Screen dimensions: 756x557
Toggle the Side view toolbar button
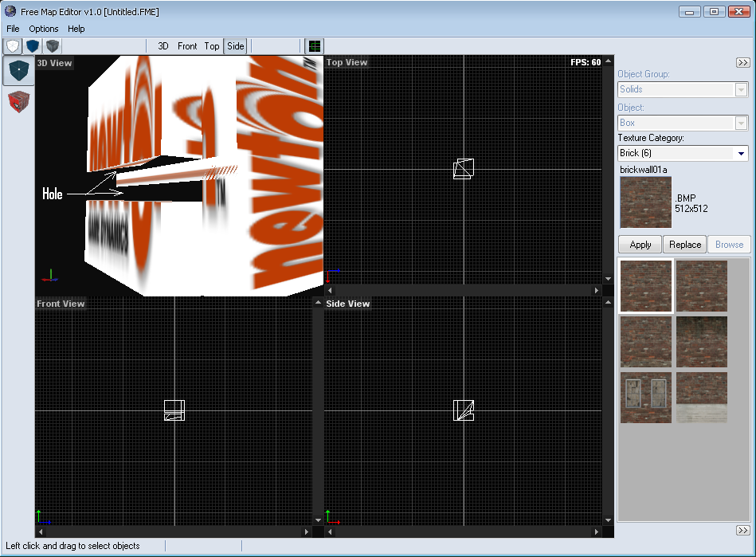[236, 46]
